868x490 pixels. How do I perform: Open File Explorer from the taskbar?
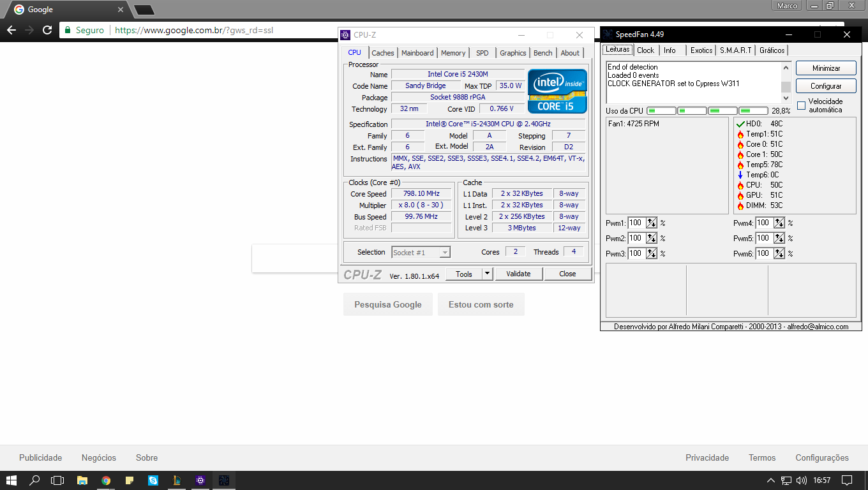82,480
